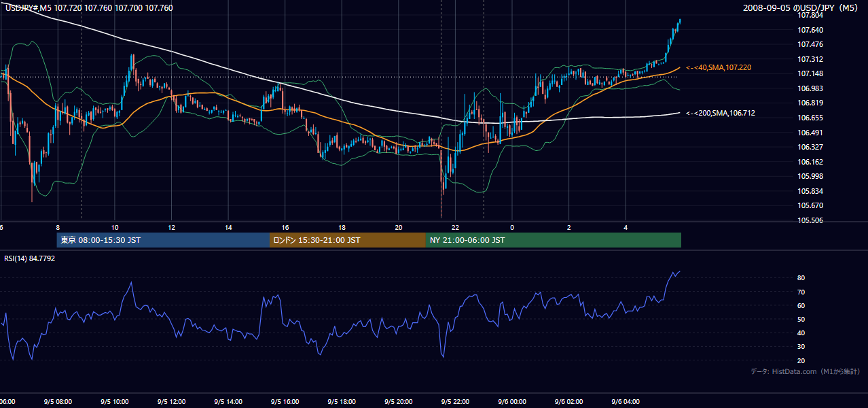Click hour label 0 under price chart
868x408 pixels.
point(512,227)
